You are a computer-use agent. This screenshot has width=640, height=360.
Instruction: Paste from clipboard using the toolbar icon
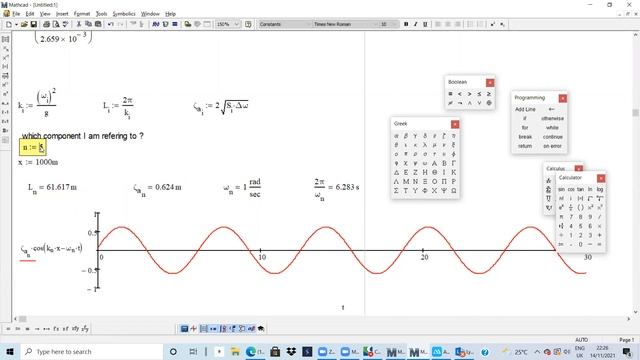click(x=98, y=24)
